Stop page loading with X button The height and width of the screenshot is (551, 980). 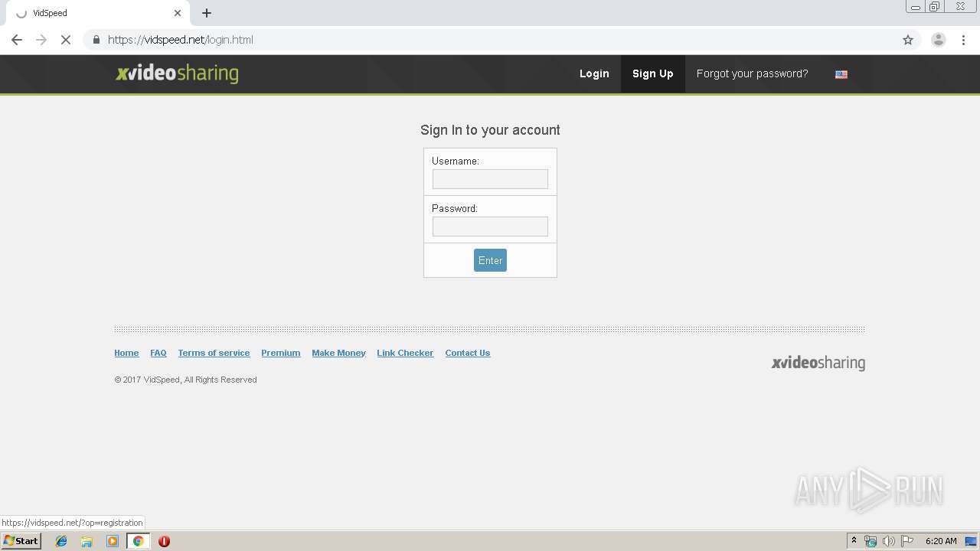66,40
